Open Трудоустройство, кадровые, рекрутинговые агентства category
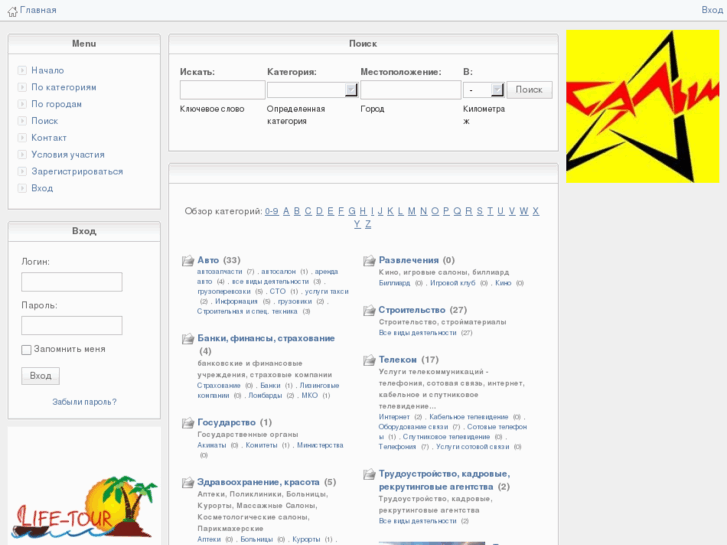 coord(444,481)
